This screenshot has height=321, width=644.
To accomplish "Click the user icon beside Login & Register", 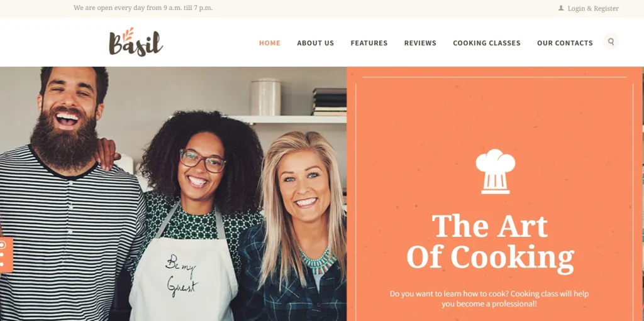I will 561,8.
